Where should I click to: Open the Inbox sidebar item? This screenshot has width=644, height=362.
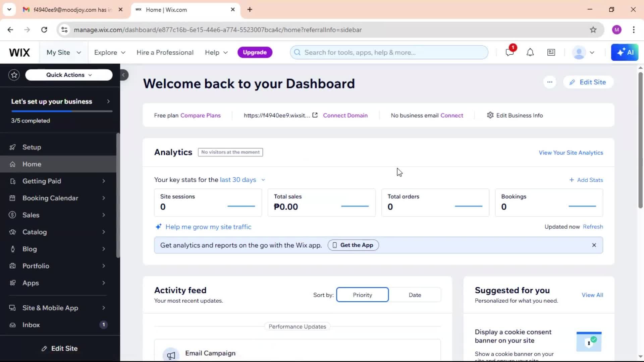58,325
